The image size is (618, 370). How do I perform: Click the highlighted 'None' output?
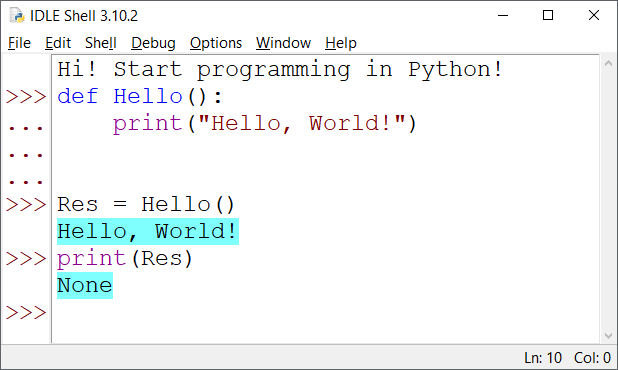point(85,286)
